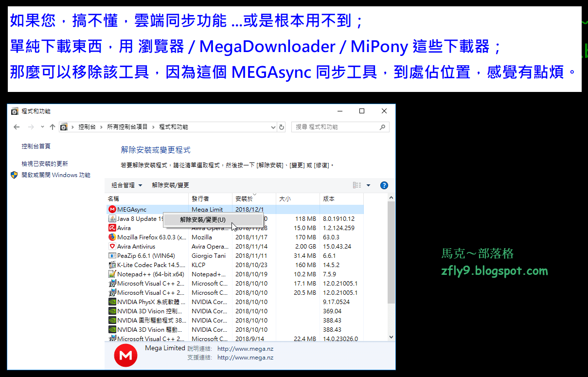
Task: Sort by the 發行者 column header
Action: (x=211, y=199)
